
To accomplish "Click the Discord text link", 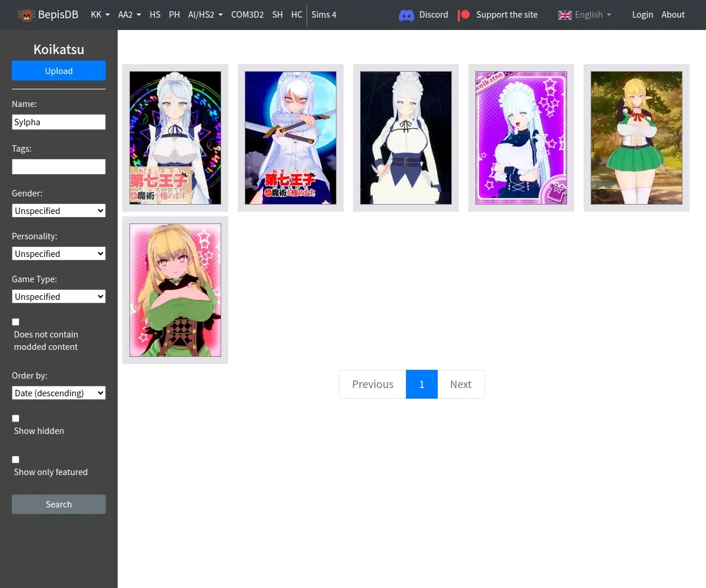I will (434, 15).
